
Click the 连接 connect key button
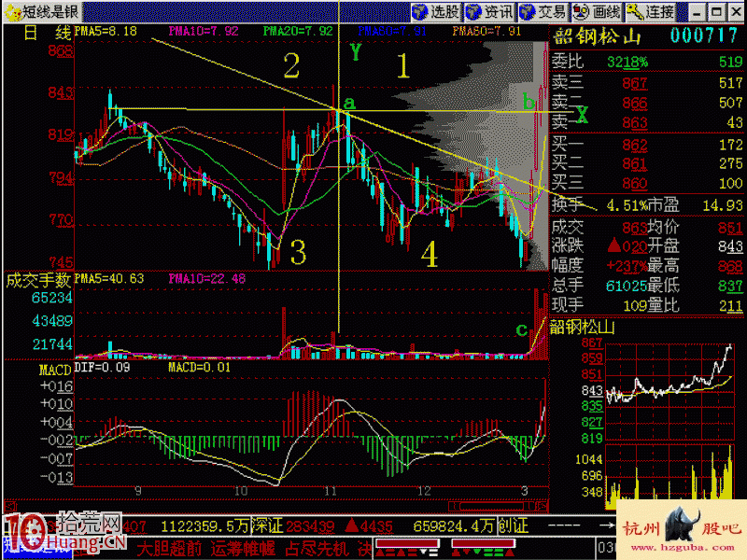point(651,11)
